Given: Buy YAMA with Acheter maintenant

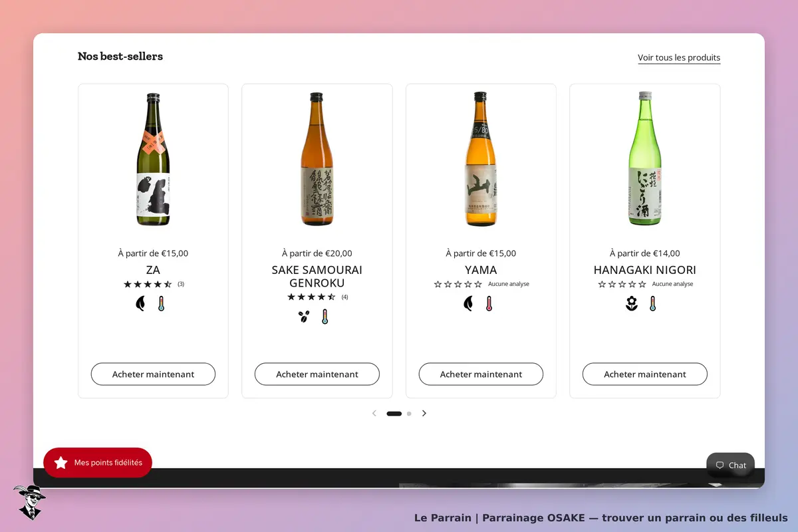Looking at the screenshot, I should [x=481, y=374].
